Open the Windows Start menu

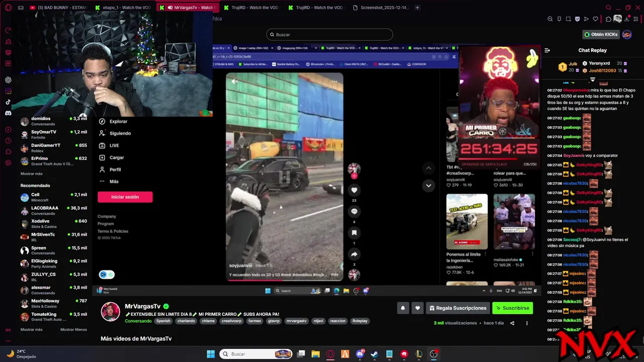point(211,354)
